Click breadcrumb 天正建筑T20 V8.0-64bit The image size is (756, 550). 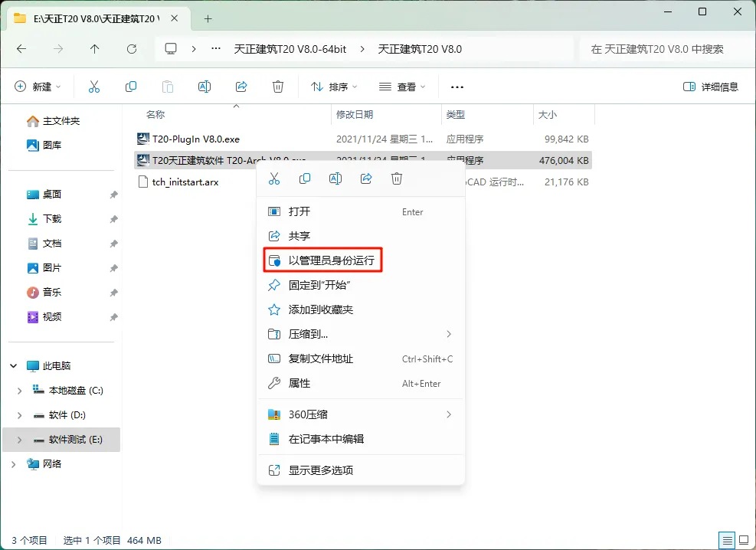pyautogui.click(x=290, y=49)
